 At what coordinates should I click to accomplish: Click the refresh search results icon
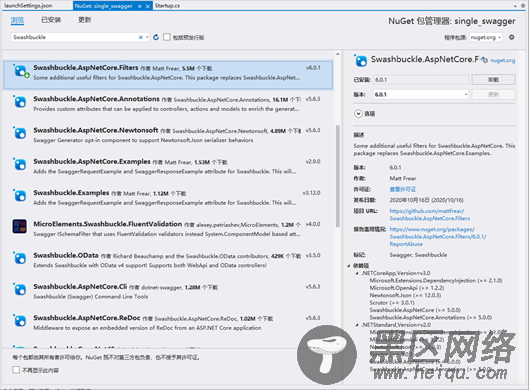click(x=156, y=37)
